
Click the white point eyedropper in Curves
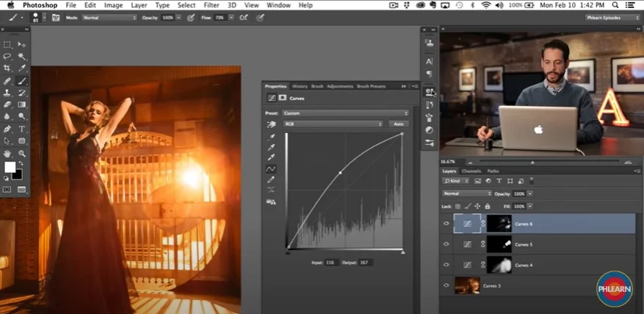click(x=272, y=157)
